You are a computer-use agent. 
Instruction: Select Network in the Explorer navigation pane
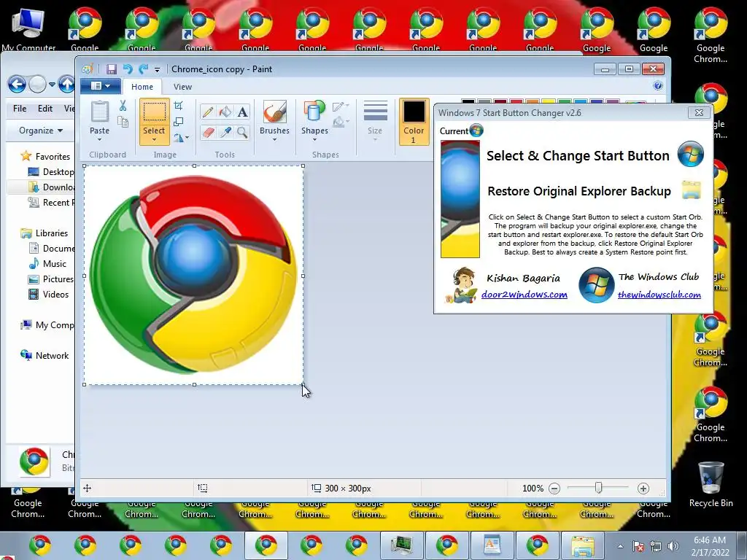pos(44,355)
